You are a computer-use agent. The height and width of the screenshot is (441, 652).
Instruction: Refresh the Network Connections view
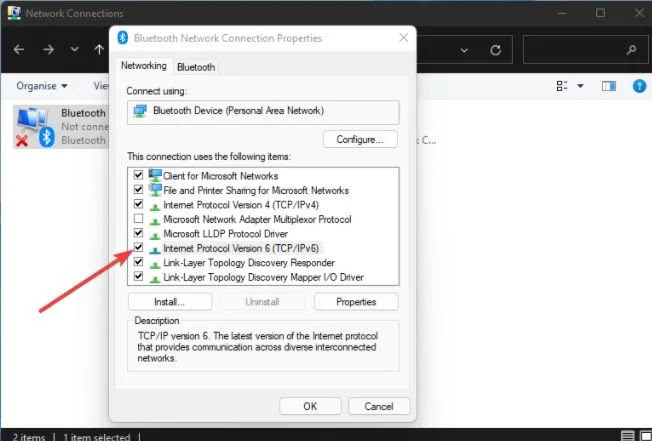pos(495,50)
